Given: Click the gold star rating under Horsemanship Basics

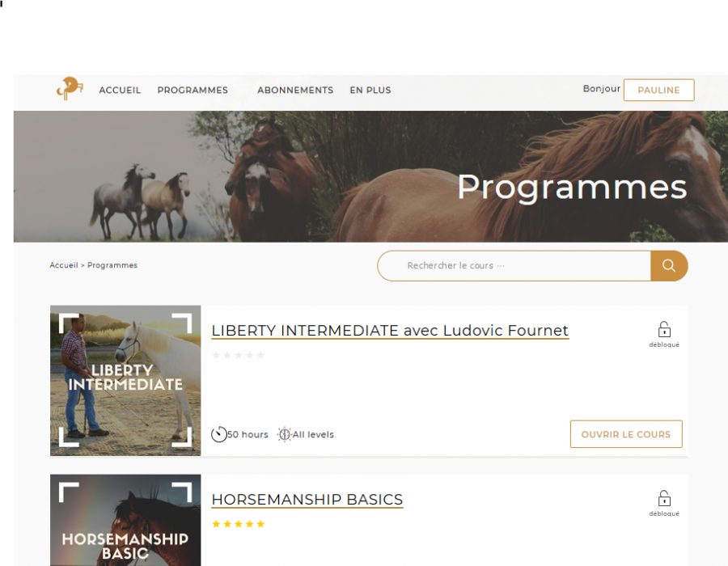Looking at the screenshot, I should click(238, 524).
